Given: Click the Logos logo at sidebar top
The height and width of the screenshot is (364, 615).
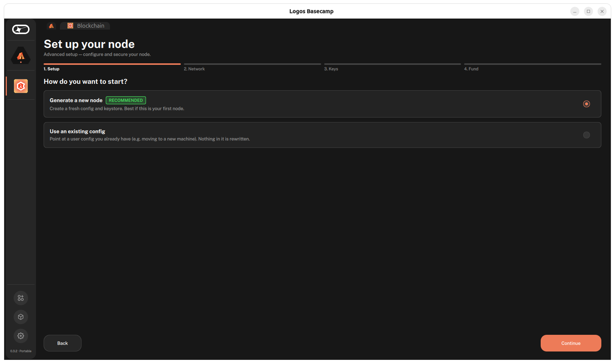Looking at the screenshot, I should [x=21, y=29].
